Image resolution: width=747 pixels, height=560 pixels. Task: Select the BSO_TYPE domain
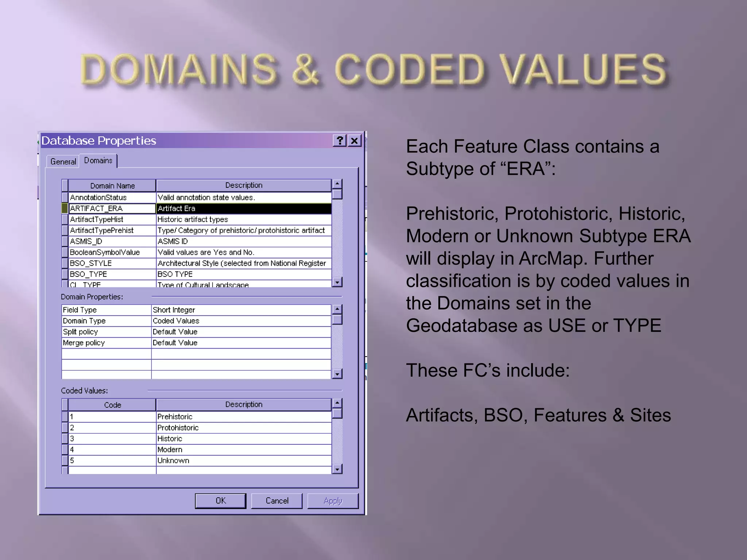112,274
